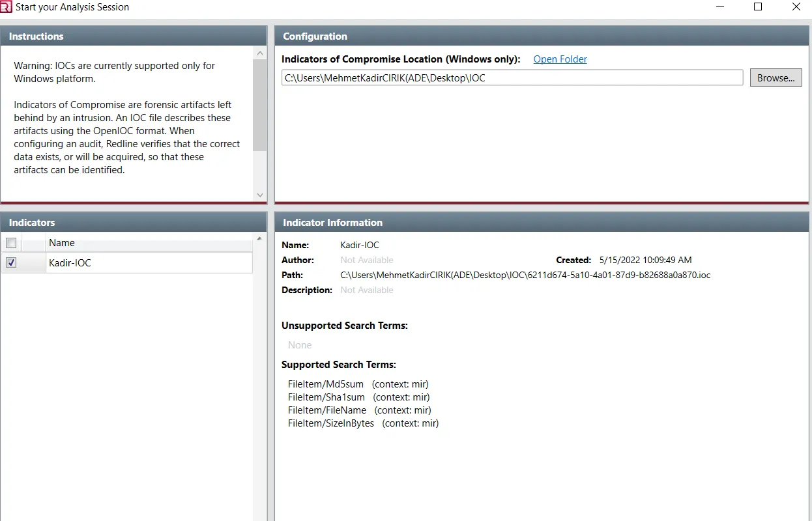Click the Browse... button

(x=776, y=77)
